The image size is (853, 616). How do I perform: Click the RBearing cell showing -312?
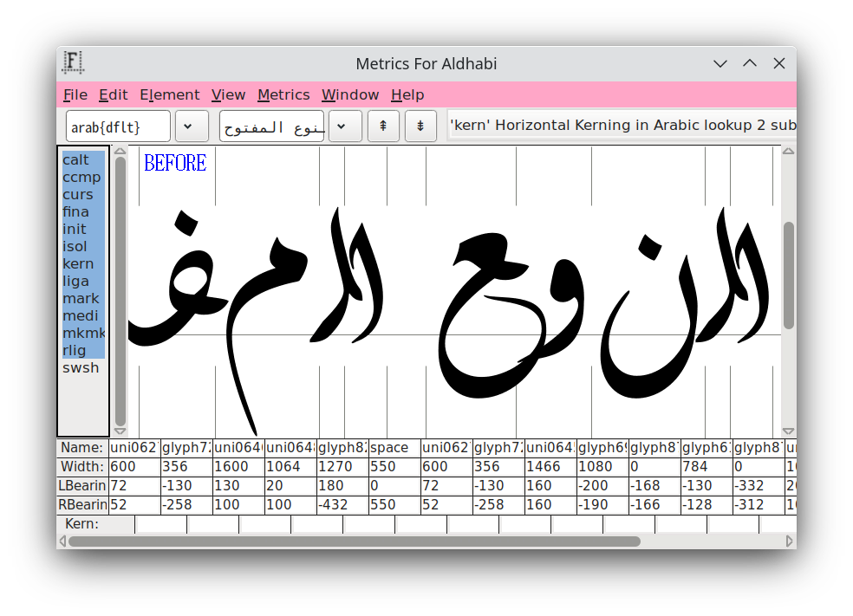[759, 505]
